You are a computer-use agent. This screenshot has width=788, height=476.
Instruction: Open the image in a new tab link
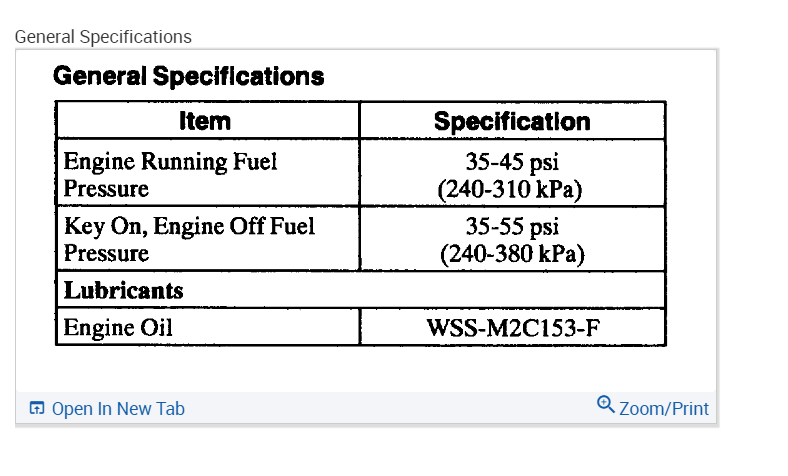pos(118,408)
